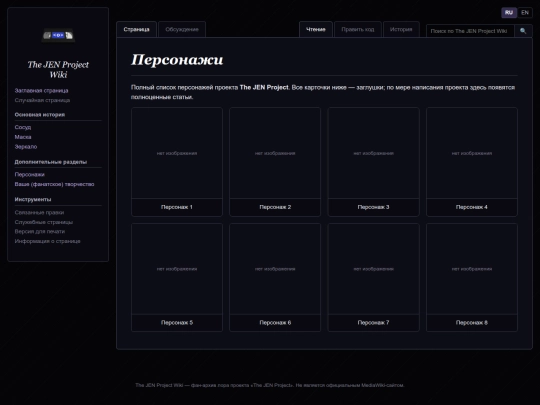Viewport: 540px width, 405px height.
Task: Open Персонажи sidebar link
Action: [x=30, y=174]
